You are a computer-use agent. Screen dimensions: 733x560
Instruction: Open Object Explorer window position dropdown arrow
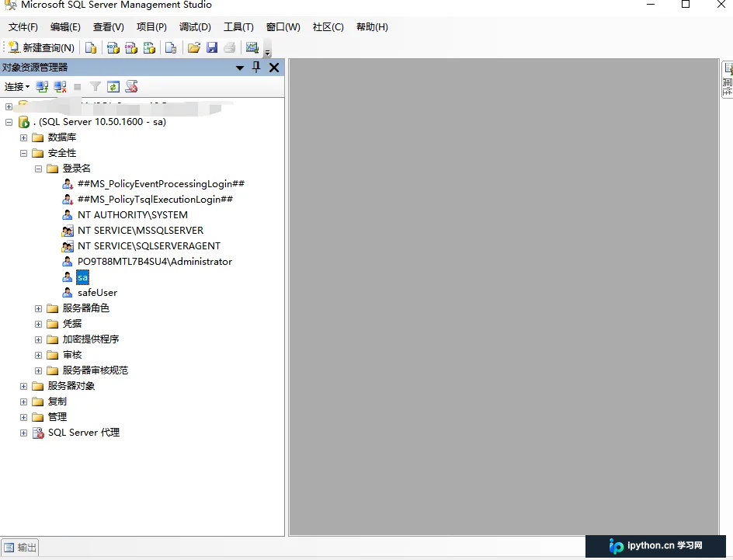coord(240,68)
